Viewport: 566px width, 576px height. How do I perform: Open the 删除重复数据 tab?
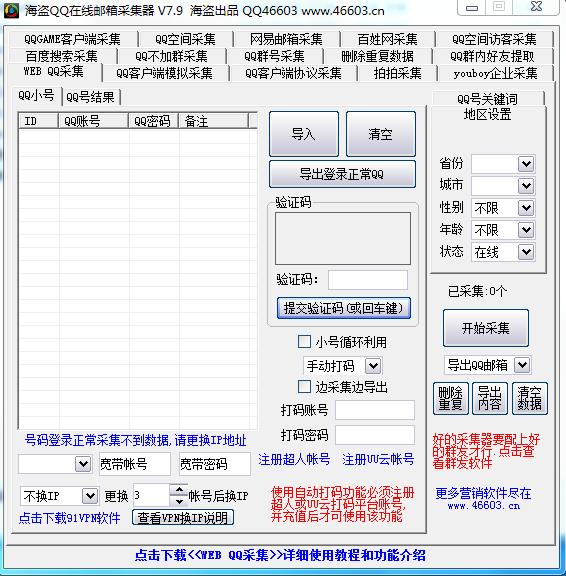tap(377, 56)
